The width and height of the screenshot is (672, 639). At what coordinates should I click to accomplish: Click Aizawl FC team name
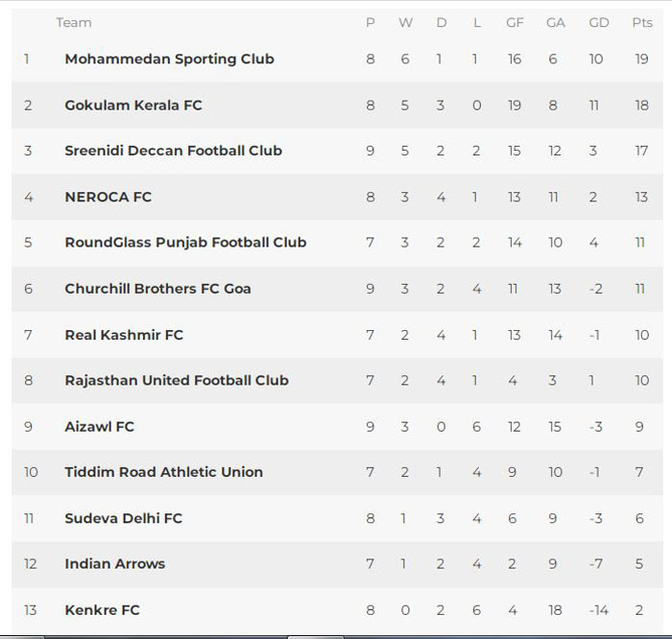point(100,427)
